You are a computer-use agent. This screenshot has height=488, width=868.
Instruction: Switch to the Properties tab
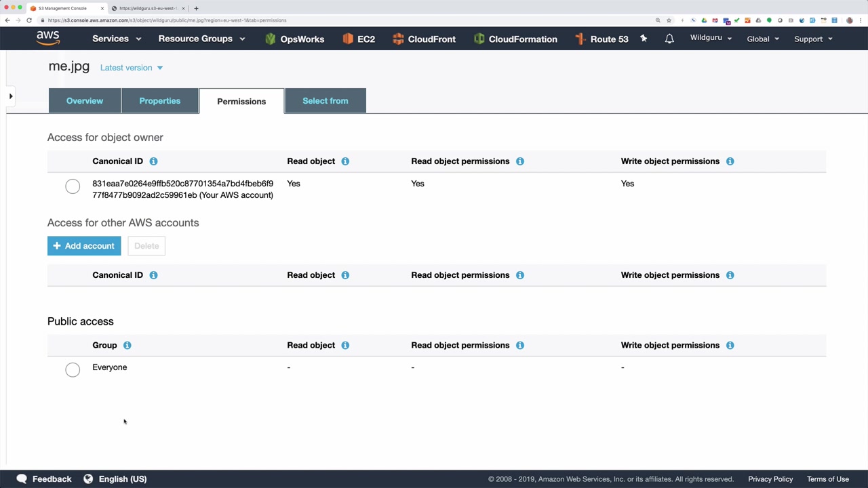click(160, 101)
